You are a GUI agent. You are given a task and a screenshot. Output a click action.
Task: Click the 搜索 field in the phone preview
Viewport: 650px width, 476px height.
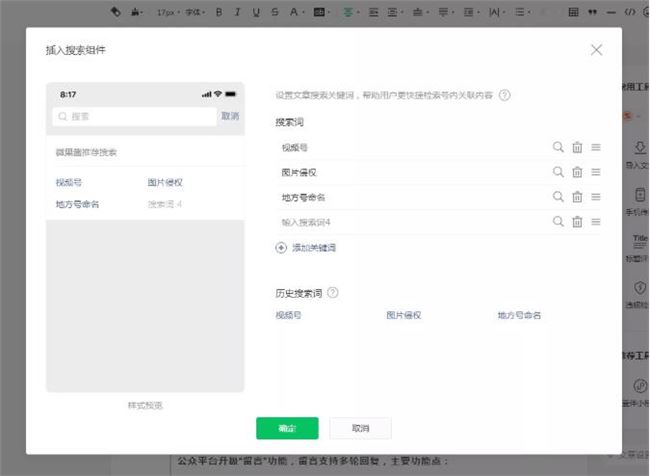134,117
